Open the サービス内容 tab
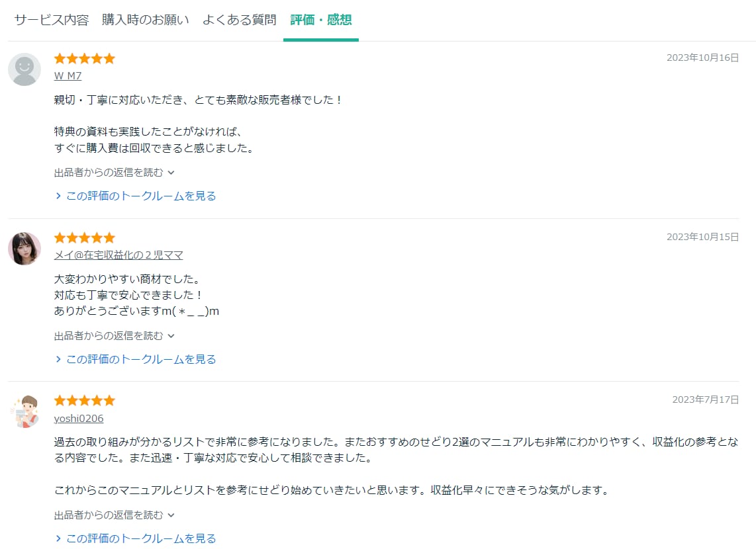Screen dimensions: 756x549 tap(52, 20)
